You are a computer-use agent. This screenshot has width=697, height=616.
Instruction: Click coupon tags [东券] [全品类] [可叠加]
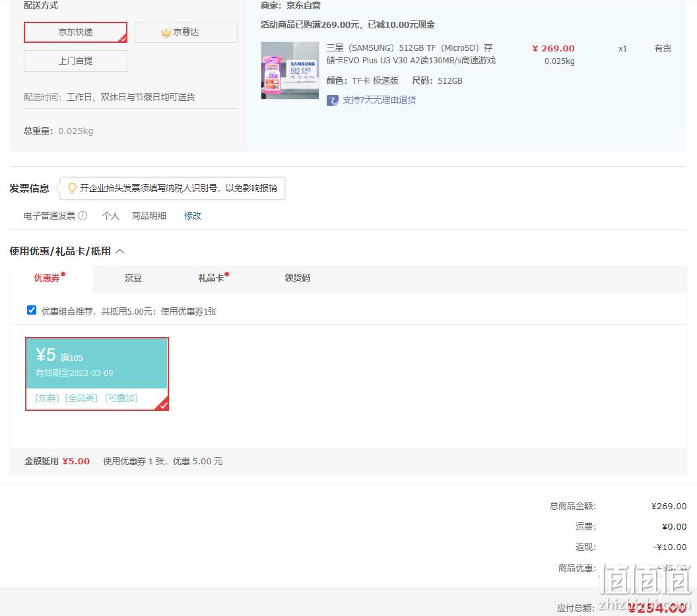86,398
